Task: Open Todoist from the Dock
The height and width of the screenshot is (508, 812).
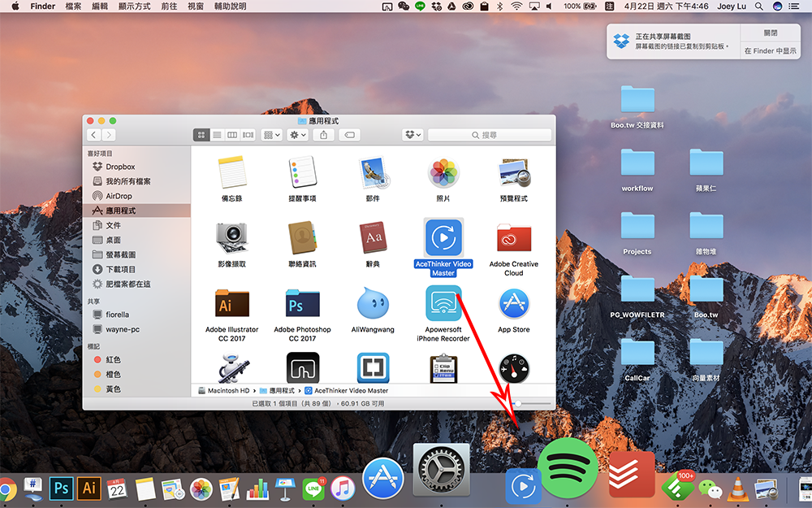Action: 633,474
